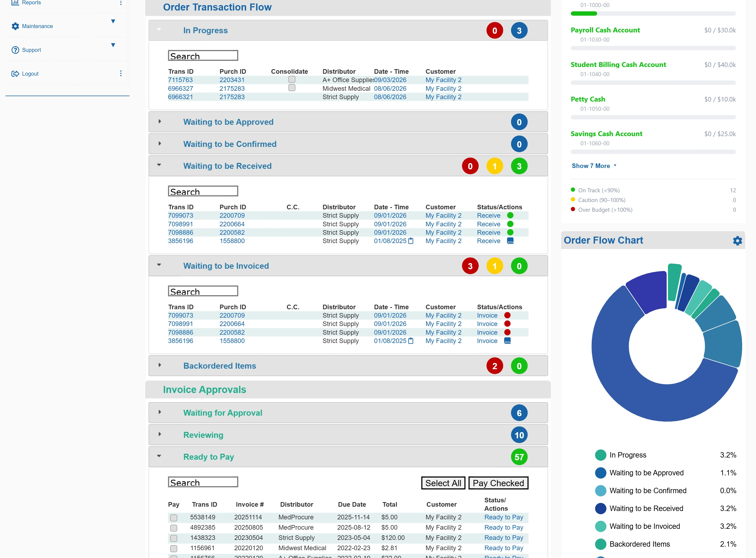Click red 3 badge on Waiting to be Invoiced
This screenshot has height=558, width=756.
(x=470, y=266)
